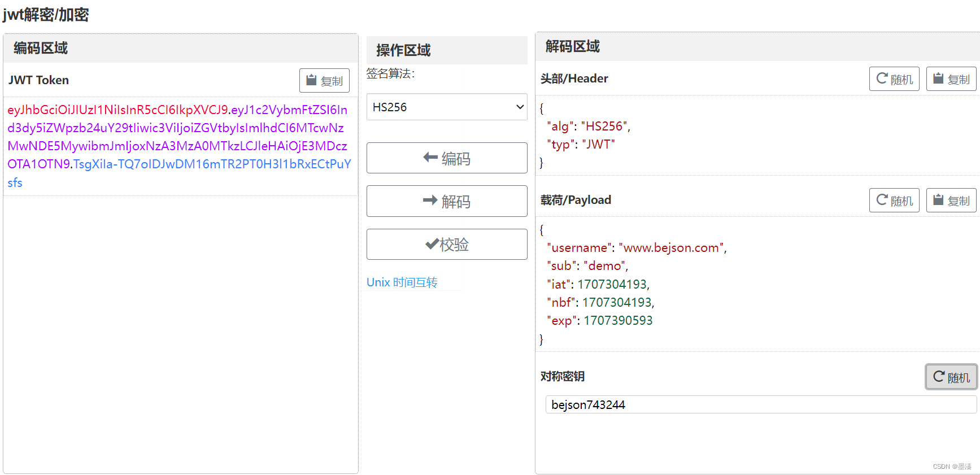This screenshot has height=475, width=980.
Task: Click the jwt解密/加密 page title
Action: point(46,15)
